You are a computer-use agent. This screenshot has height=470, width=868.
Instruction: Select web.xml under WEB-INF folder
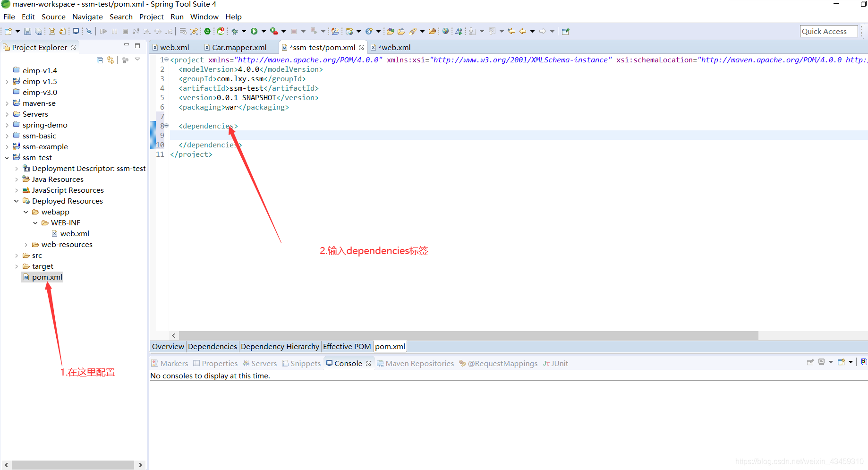[x=70, y=234]
